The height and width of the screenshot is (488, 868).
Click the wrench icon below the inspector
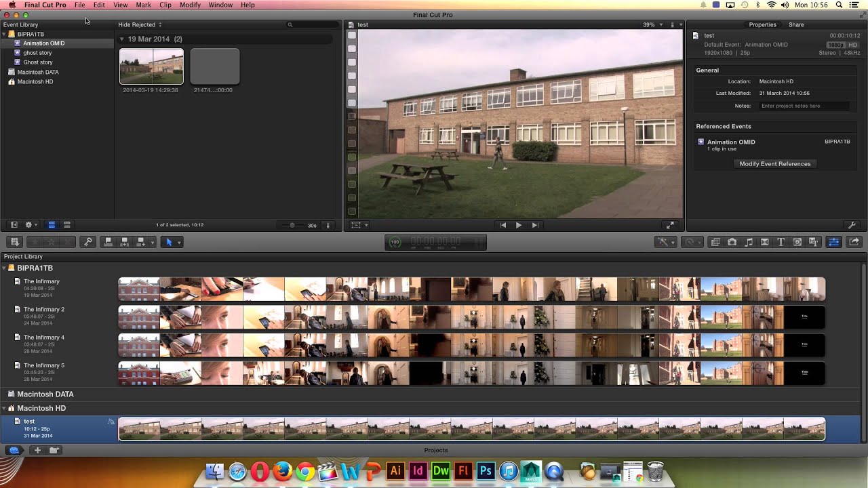852,225
